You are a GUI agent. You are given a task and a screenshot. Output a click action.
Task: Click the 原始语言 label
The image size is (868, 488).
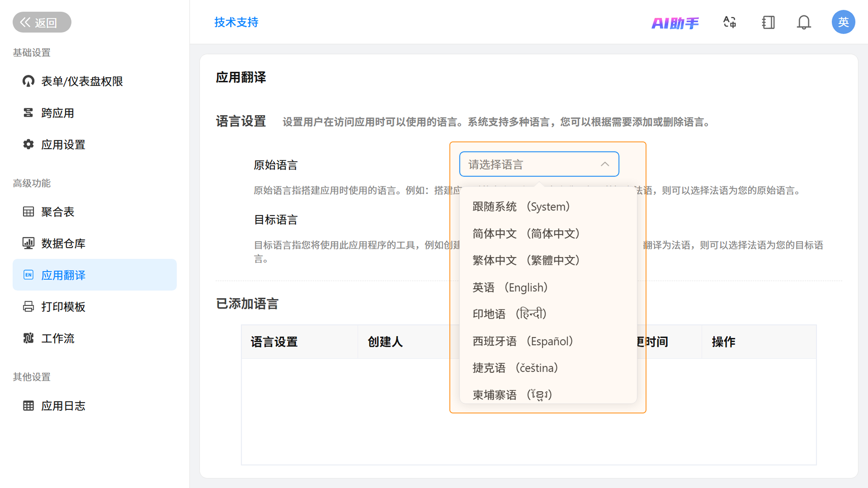click(x=276, y=165)
